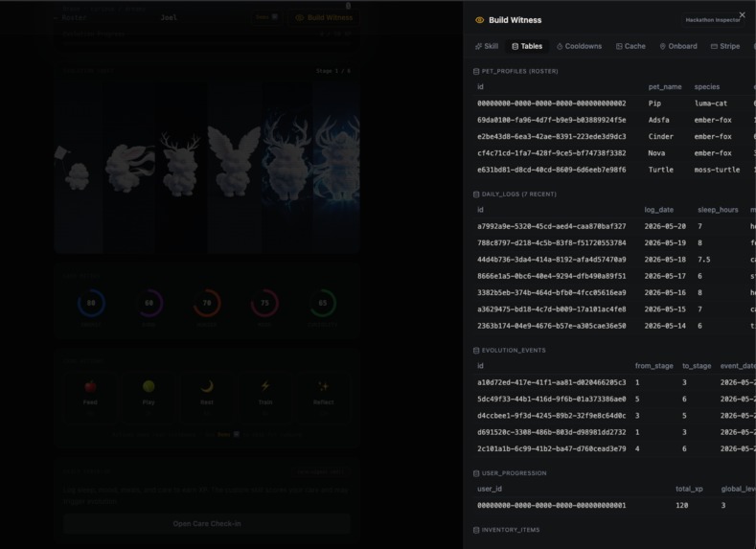Click log date 2026-05-20

point(665,226)
